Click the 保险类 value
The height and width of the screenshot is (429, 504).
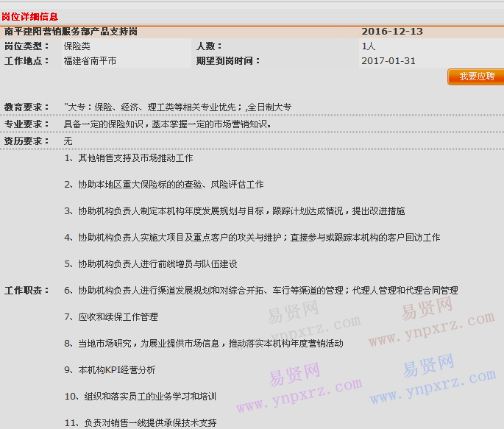click(x=77, y=46)
